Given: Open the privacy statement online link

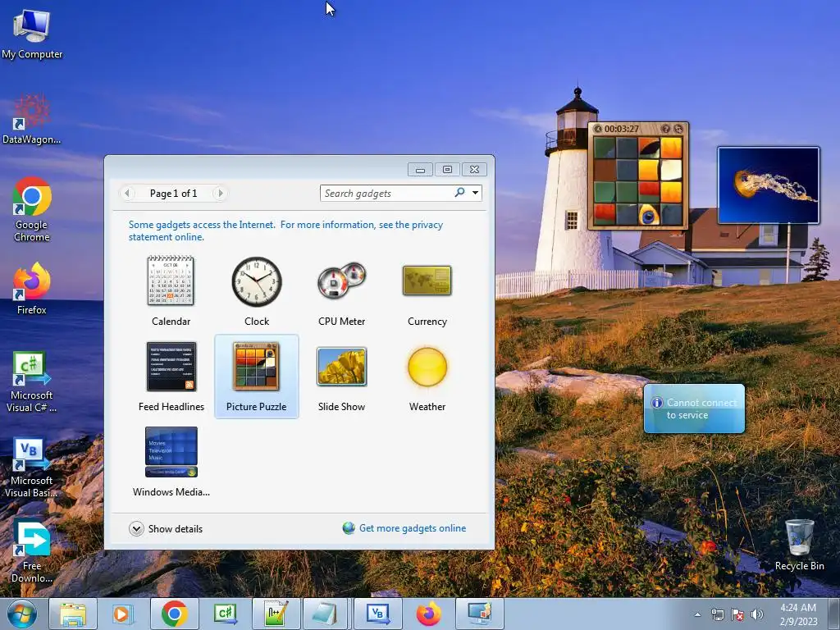Looking at the screenshot, I should tap(285, 231).
